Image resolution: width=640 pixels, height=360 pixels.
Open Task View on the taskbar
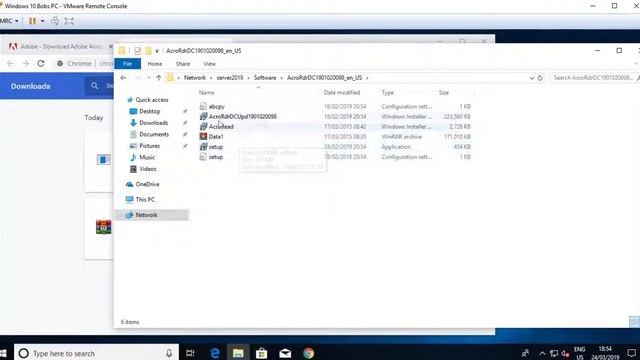tap(190, 353)
